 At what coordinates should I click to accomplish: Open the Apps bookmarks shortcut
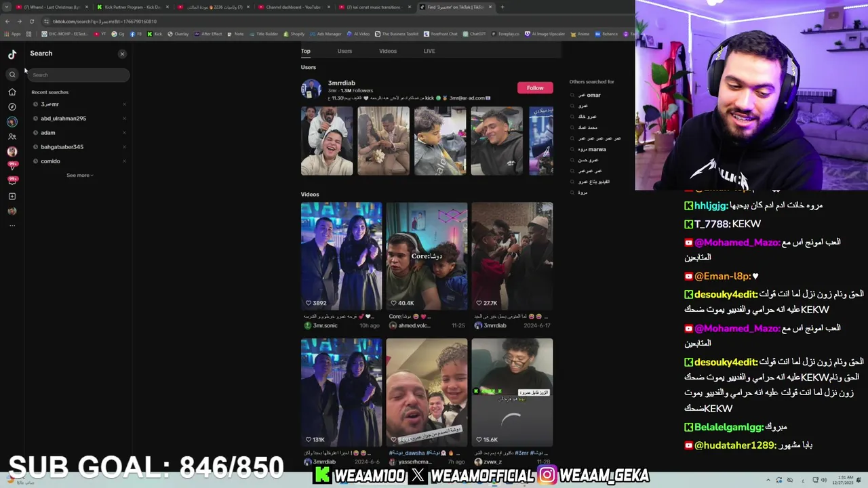click(x=13, y=34)
